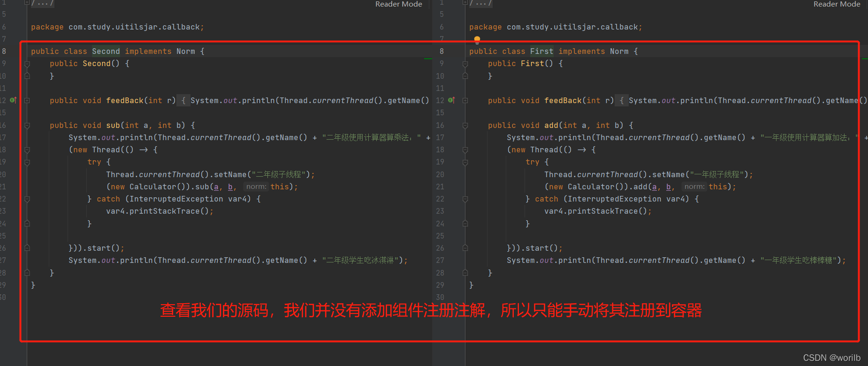This screenshot has height=366, width=868.
Task: Click })).start(); in First class
Action: click(x=535, y=248)
